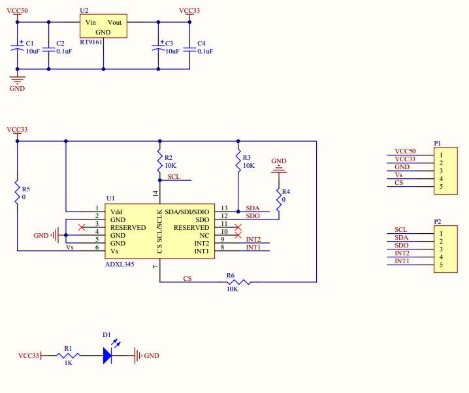
Task: Select connector P2 header block
Action: (x=446, y=249)
